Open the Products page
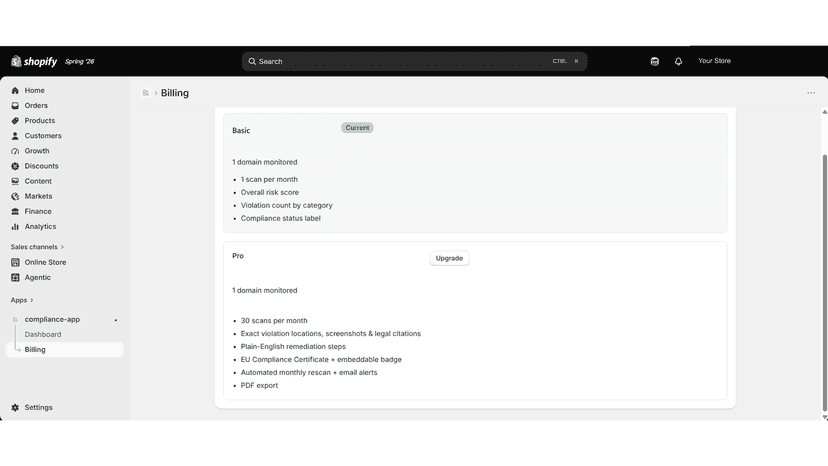828x466 pixels. (40, 120)
